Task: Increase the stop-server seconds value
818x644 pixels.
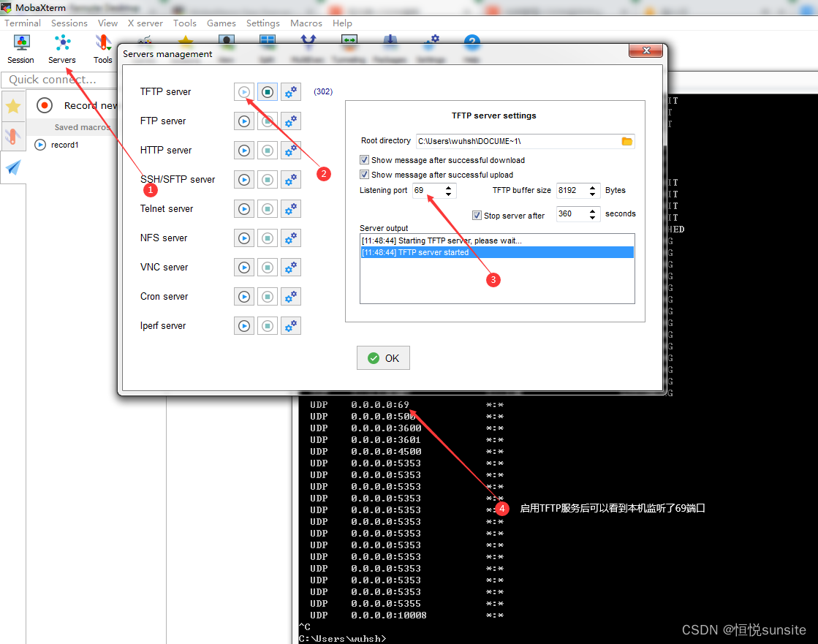Action: click(x=592, y=211)
